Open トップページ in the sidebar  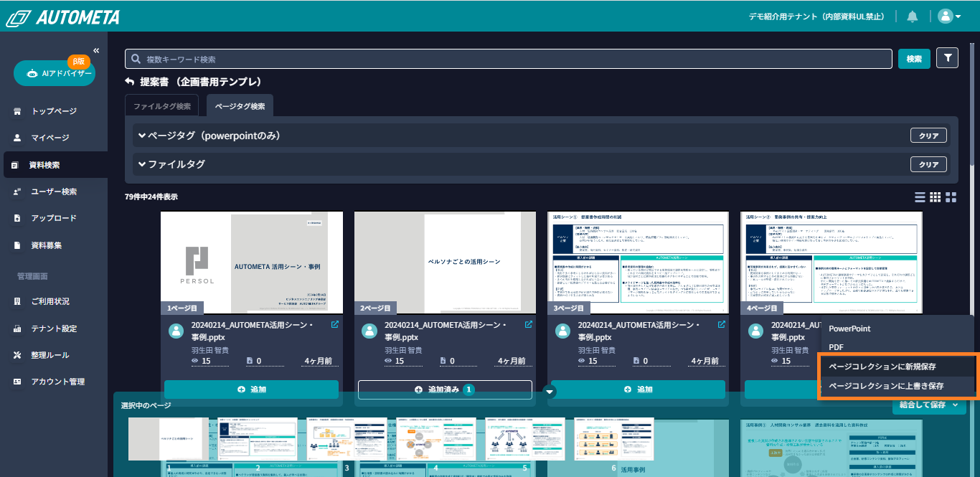pos(54,111)
